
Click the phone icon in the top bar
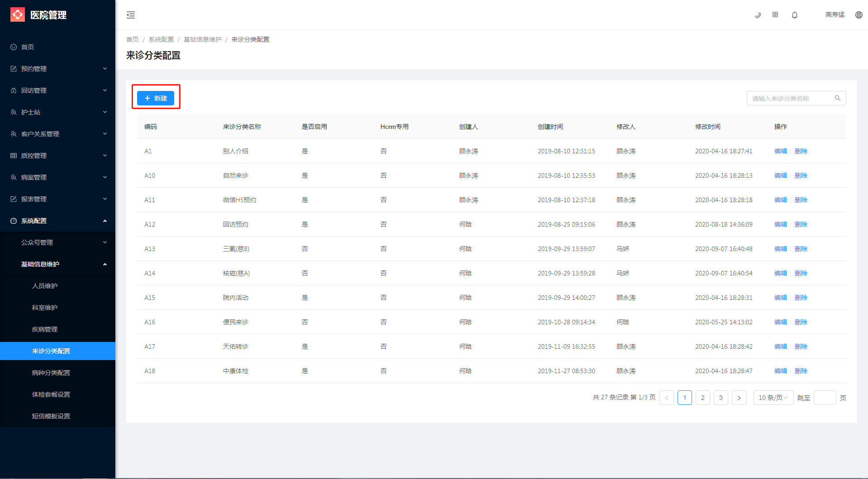pyautogui.click(x=758, y=15)
